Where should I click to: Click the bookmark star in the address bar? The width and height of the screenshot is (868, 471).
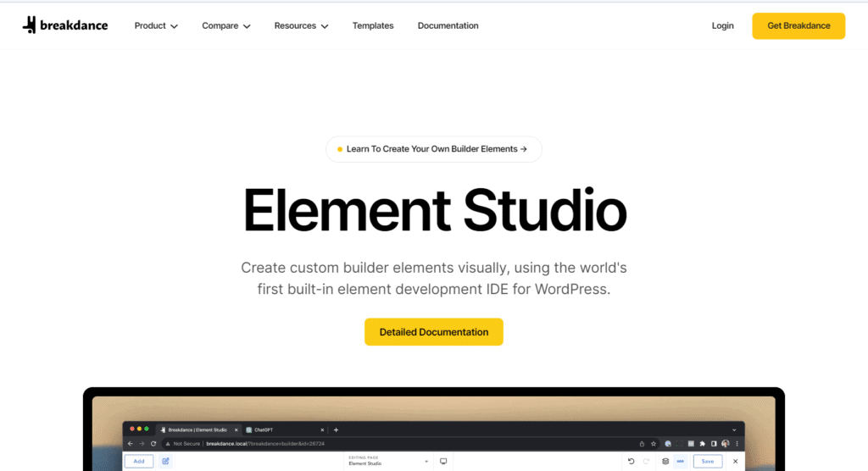tap(654, 443)
